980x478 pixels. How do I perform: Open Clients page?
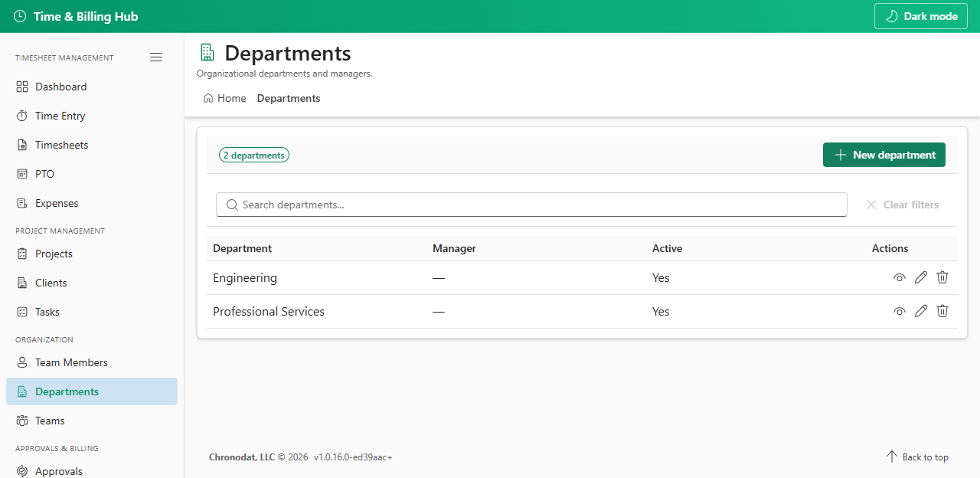[x=92, y=283]
